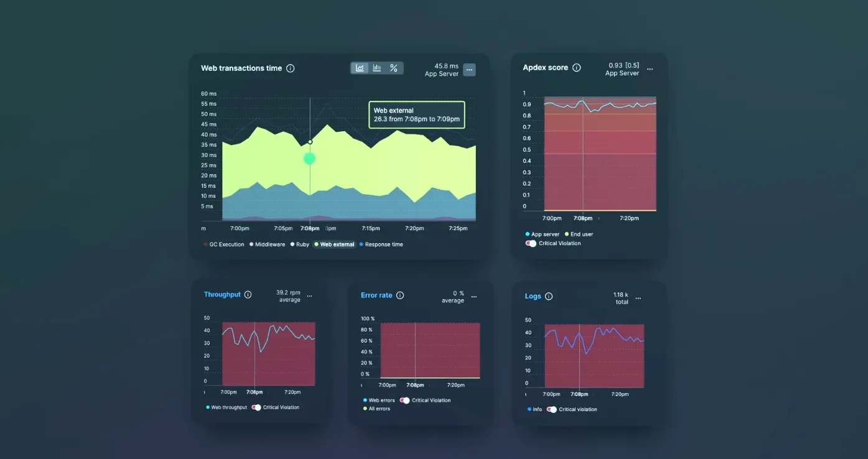The width and height of the screenshot is (868, 459).
Task: Click the 45.8 ms App Server value
Action: (x=442, y=70)
